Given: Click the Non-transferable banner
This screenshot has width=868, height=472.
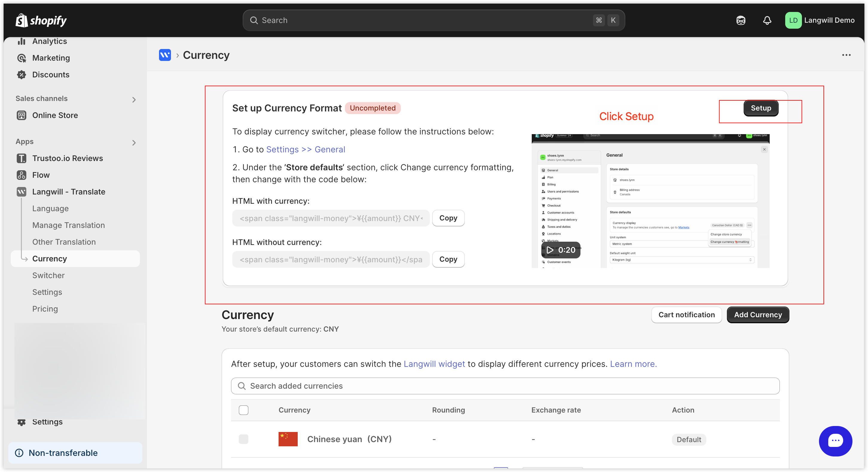Looking at the screenshot, I should pos(75,453).
